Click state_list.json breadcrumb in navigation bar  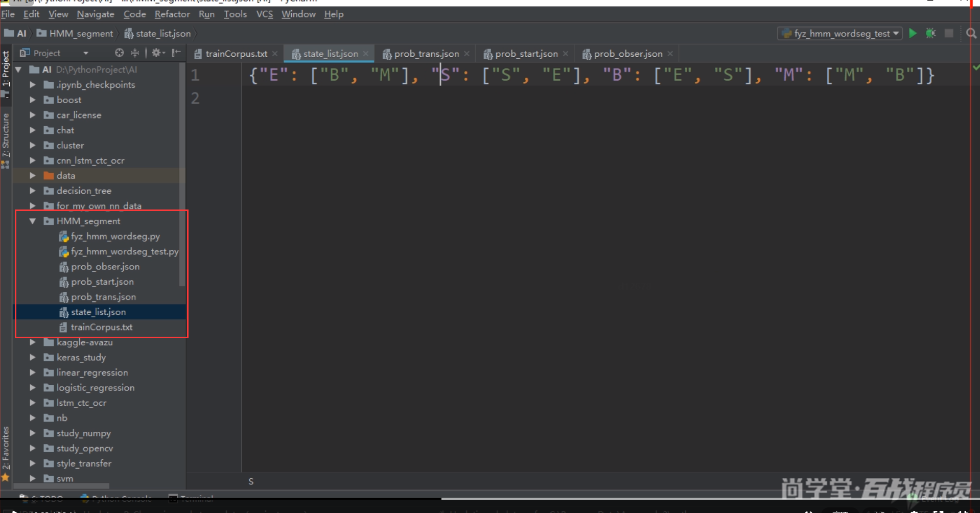(157, 34)
